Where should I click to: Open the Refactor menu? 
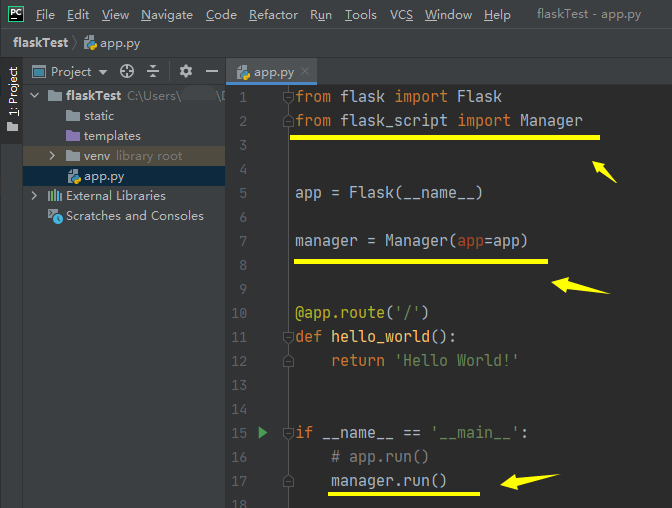pyautogui.click(x=273, y=15)
